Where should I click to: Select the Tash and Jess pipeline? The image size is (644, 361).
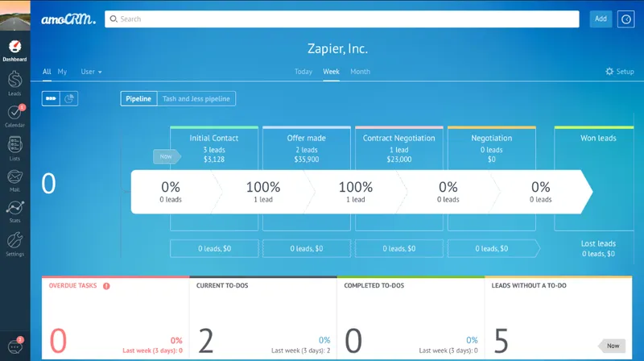pyautogui.click(x=196, y=98)
